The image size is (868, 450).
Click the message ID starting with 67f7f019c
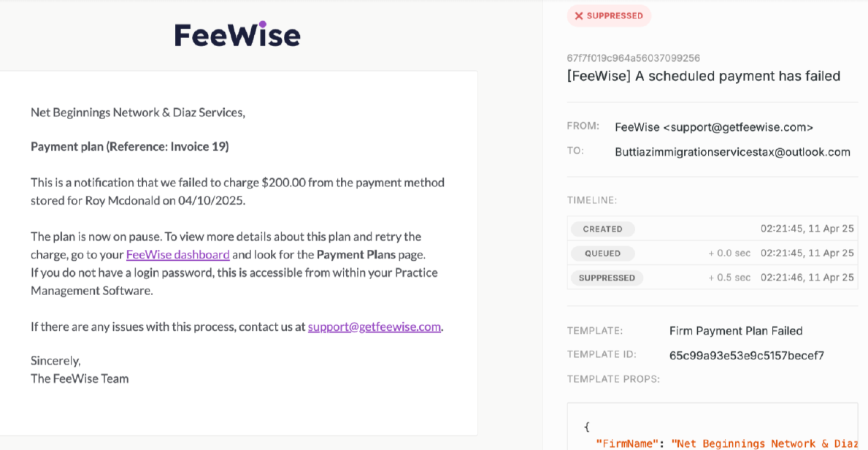(633, 58)
